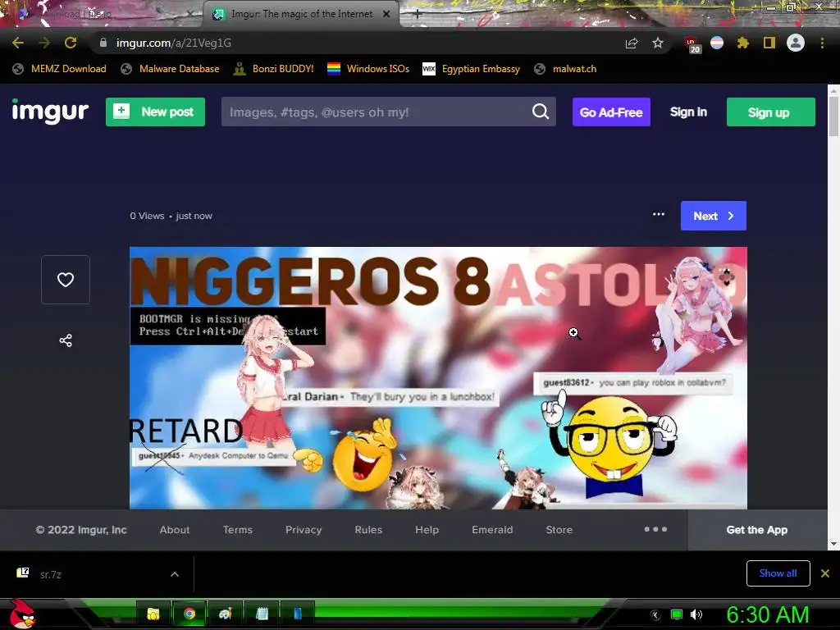Click the striped flag extension icon
The height and width of the screenshot is (630, 840).
click(717, 43)
